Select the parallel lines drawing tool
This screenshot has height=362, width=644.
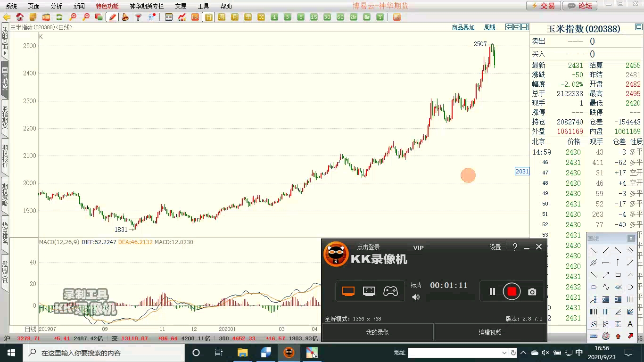pyautogui.click(x=630, y=250)
